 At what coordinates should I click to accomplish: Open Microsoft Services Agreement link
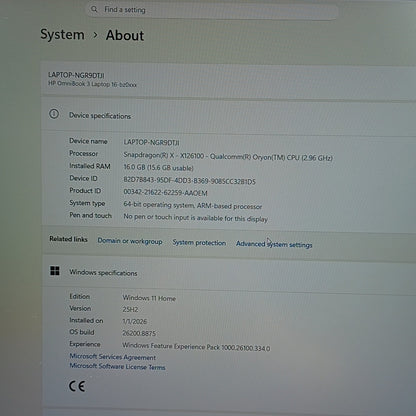tap(112, 357)
